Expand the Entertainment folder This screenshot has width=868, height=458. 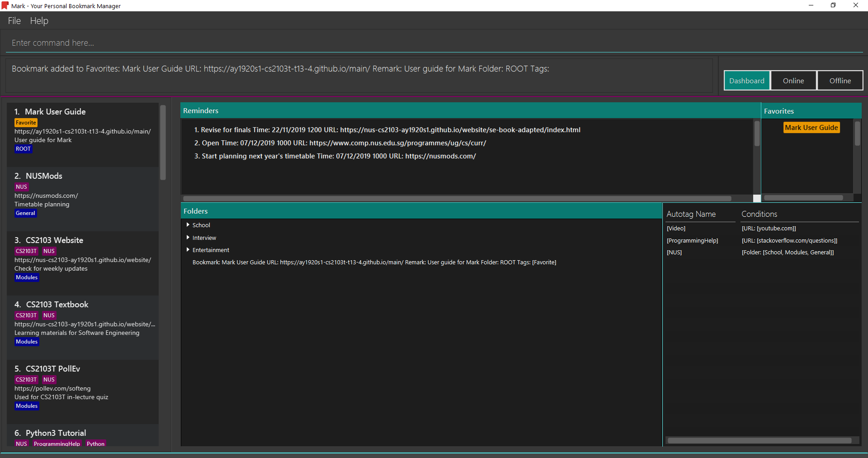click(x=188, y=249)
